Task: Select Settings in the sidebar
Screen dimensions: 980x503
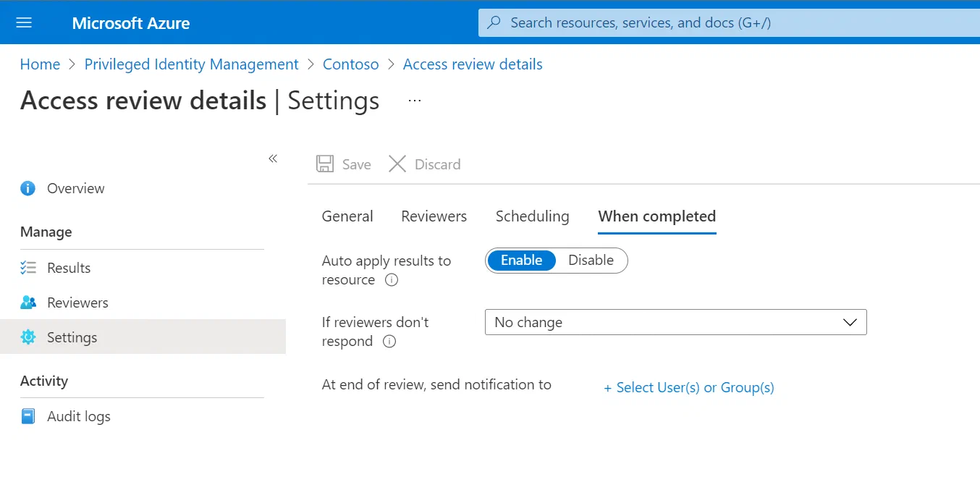Action: 143,337
